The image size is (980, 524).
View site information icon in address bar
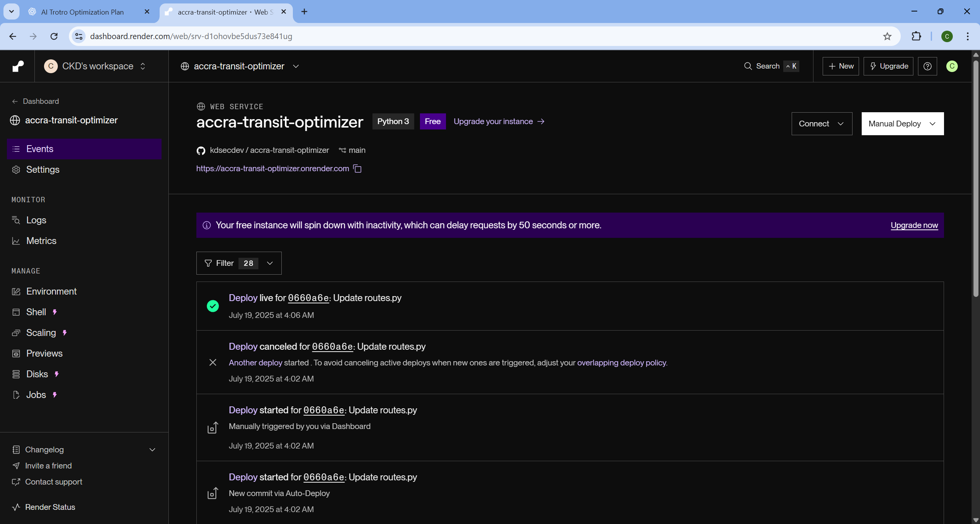(79, 36)
